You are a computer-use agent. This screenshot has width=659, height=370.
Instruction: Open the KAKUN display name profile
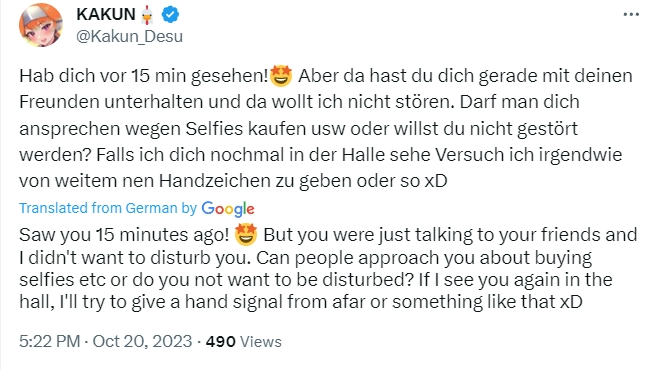(x=106, y=15)
